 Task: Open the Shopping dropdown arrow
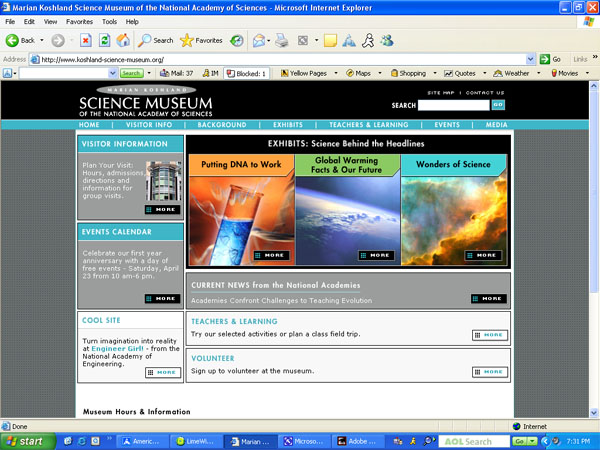click(435, 73)
